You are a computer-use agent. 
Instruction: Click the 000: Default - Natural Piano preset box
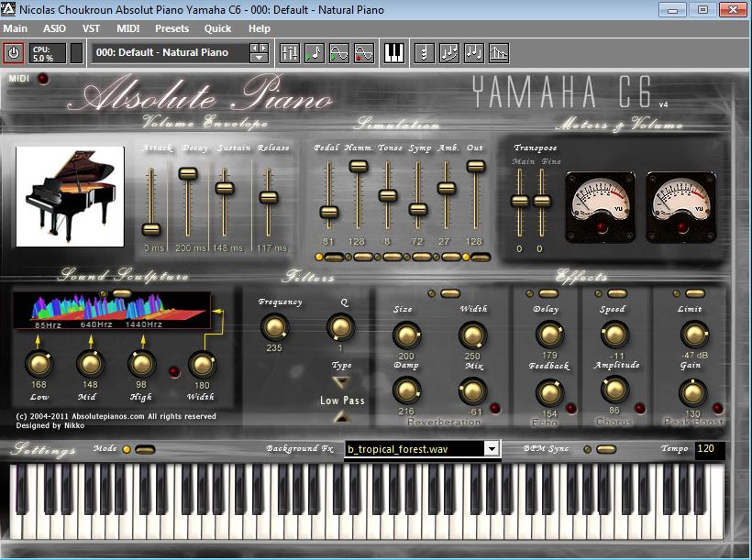point(171,53)
